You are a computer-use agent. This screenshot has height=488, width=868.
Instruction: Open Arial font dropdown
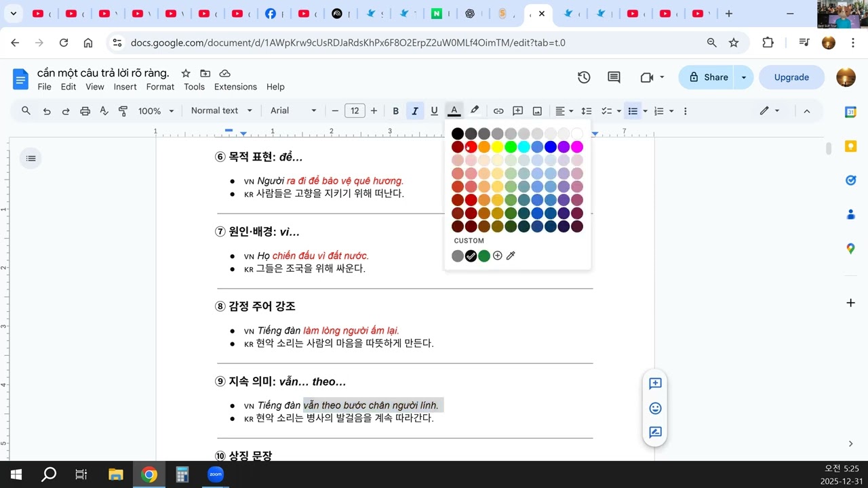[x=294, y=111]
